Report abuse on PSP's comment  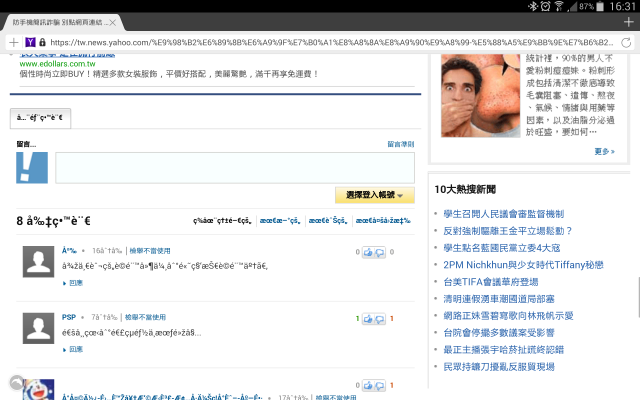coord(145,317)
